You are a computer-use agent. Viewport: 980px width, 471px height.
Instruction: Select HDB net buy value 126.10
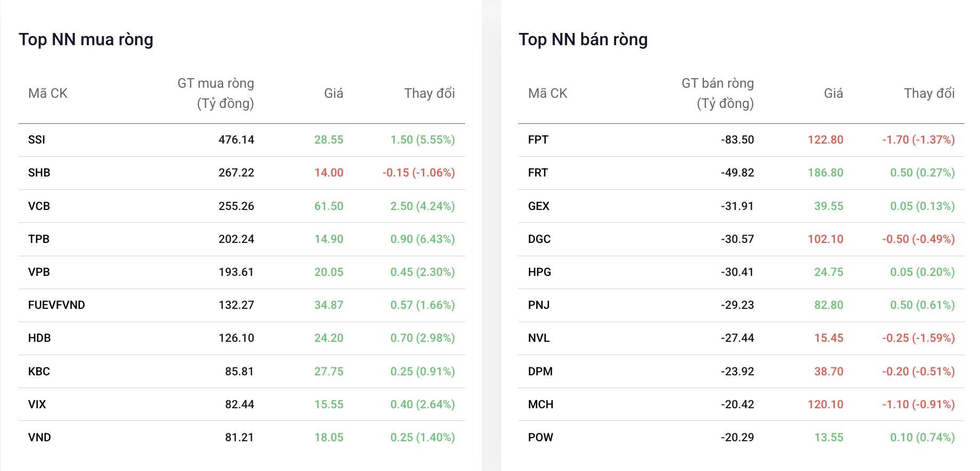click(x=236, y=338)
